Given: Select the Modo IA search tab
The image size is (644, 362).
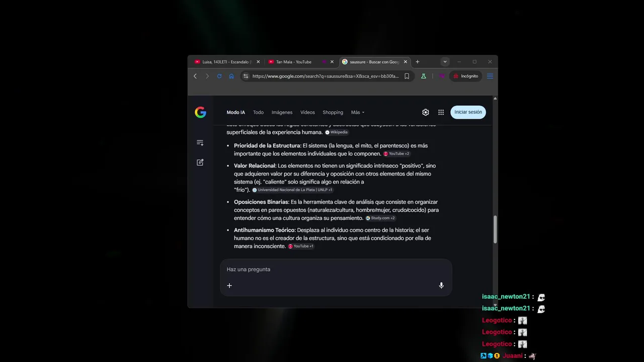Looking at the screenshot, I should pyautogui.click(x=236, y=113).
